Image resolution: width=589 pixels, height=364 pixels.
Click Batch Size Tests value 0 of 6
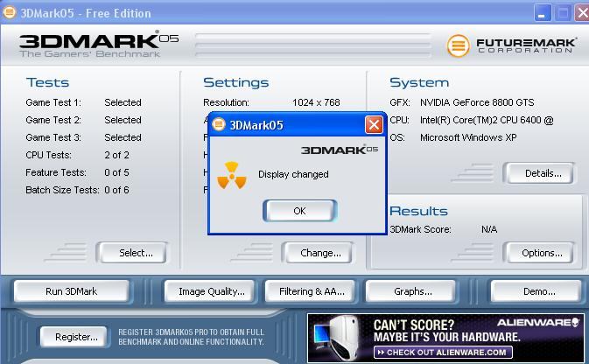[116, 190]
